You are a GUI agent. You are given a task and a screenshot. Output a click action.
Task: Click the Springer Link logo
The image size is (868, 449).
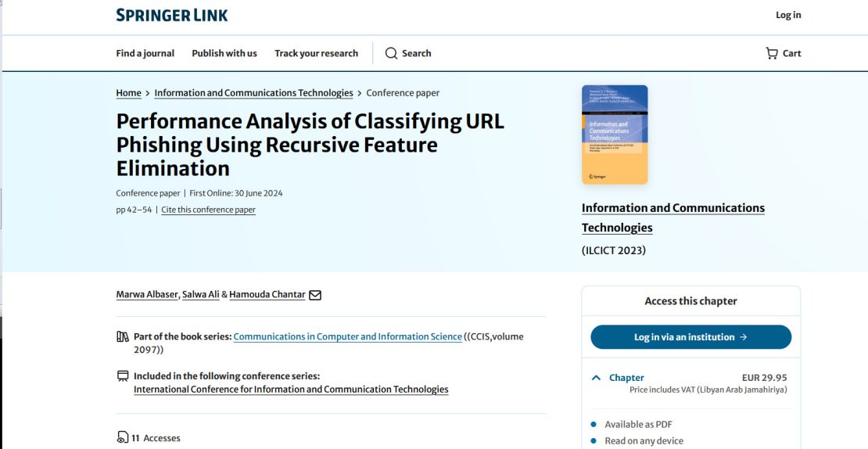pos(172,15)
